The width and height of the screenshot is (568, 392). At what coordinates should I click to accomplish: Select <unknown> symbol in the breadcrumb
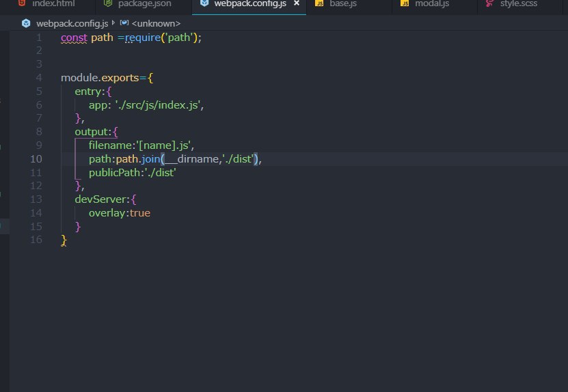tap(156, 23)
